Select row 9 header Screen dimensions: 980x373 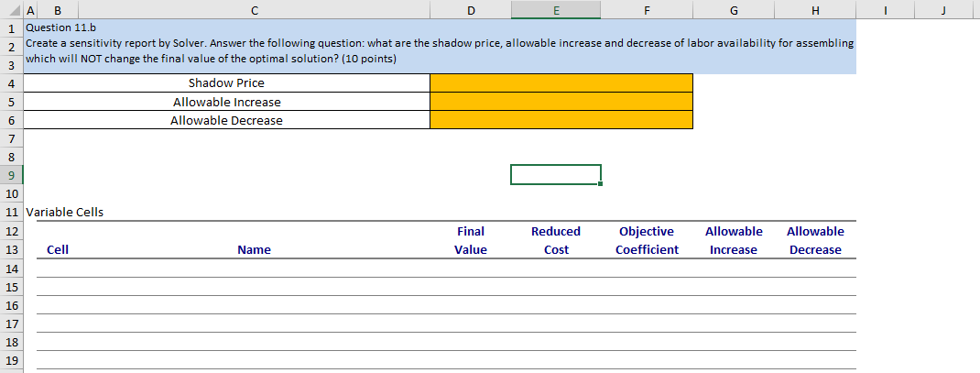pyautogui.click(x=11, y=175)
